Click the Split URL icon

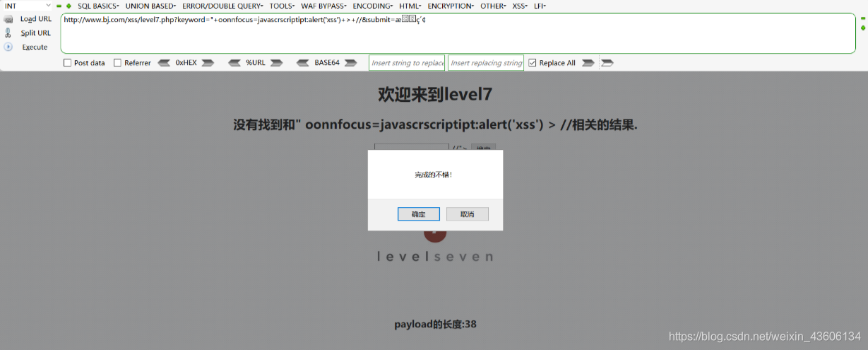(8, 33)
